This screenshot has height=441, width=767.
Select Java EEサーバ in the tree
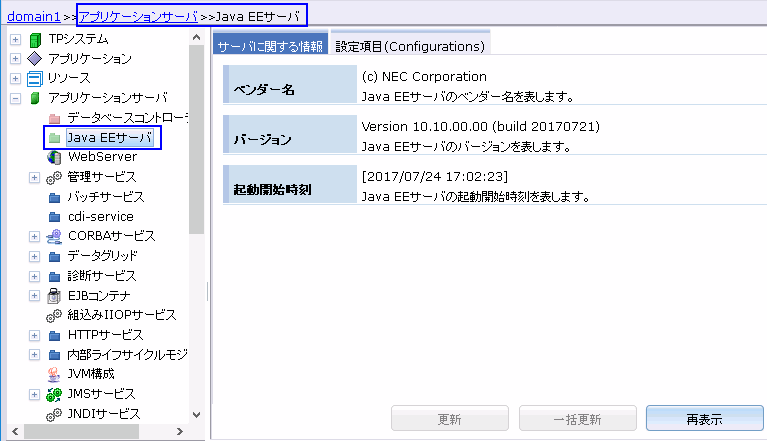point(110,137)
